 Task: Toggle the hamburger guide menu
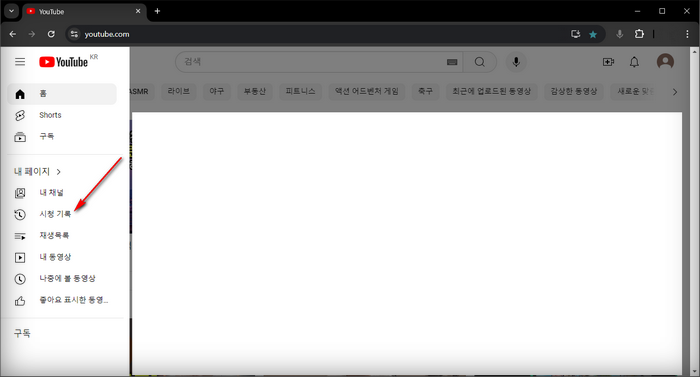coord(20,62)
